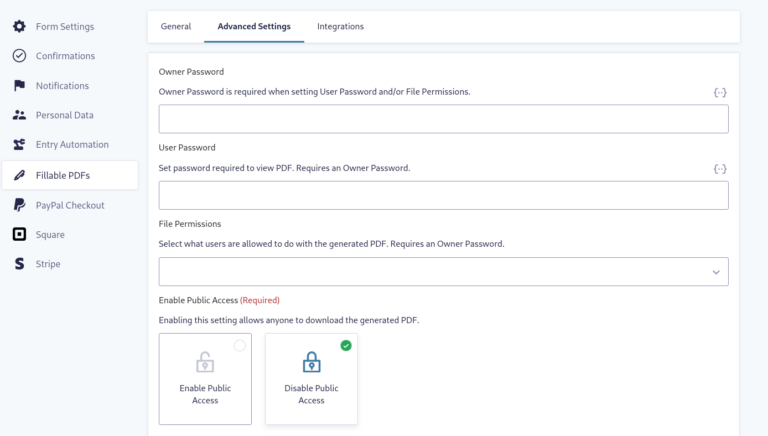
Task: Switch to the Integrations tab
Action: (x=340, y=26)
